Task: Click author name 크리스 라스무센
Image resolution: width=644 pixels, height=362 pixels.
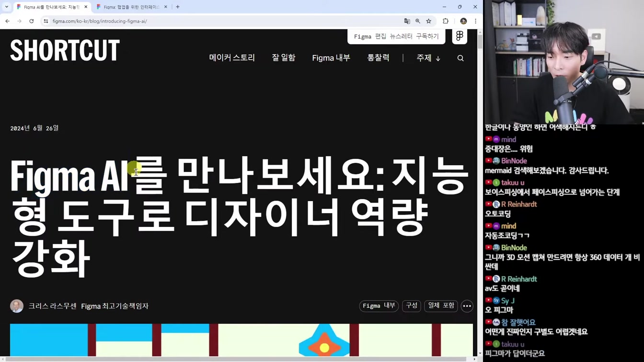Action: (53, 306)
